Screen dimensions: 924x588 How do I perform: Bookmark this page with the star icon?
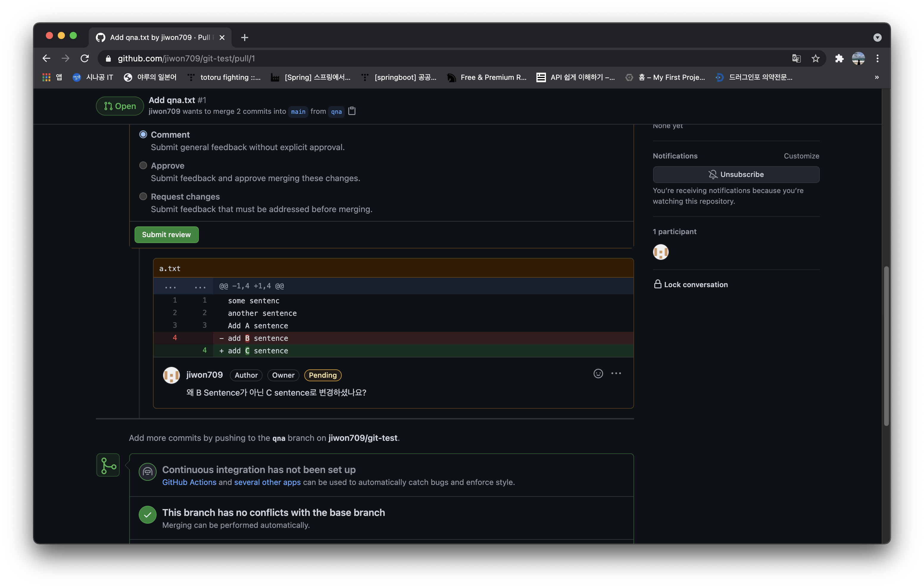coord(815,58)
